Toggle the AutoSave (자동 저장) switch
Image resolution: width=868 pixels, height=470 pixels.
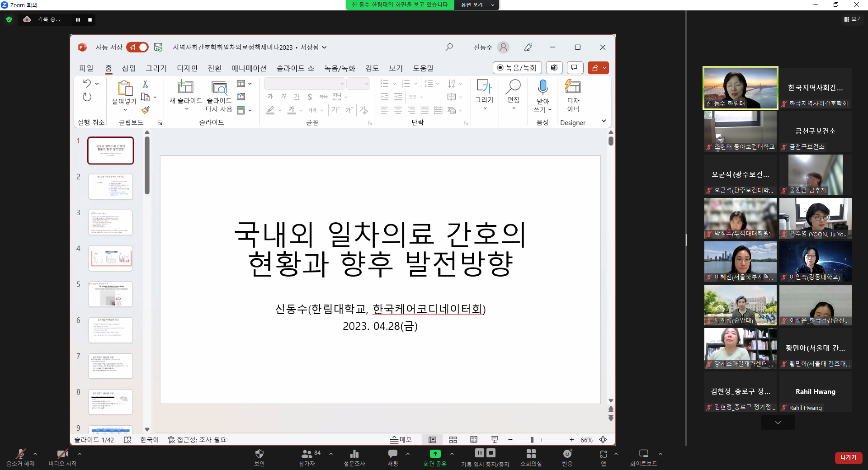tap(137, 47)
